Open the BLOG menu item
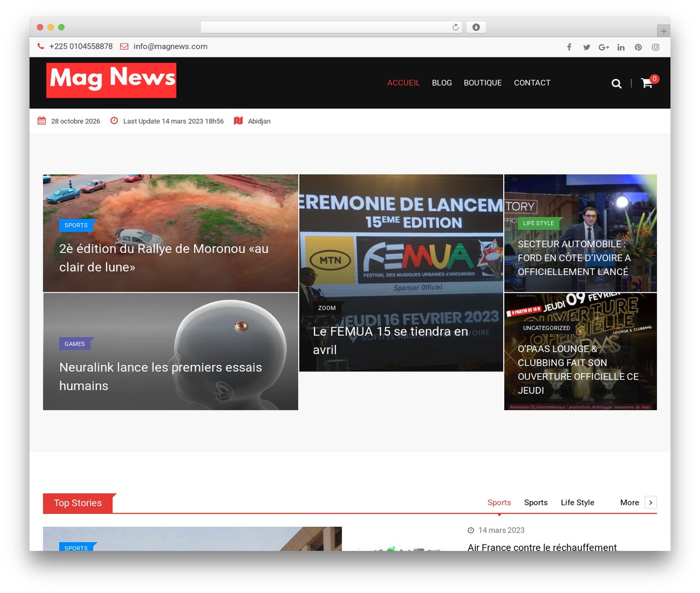700x593 pixels. [442, 83]
